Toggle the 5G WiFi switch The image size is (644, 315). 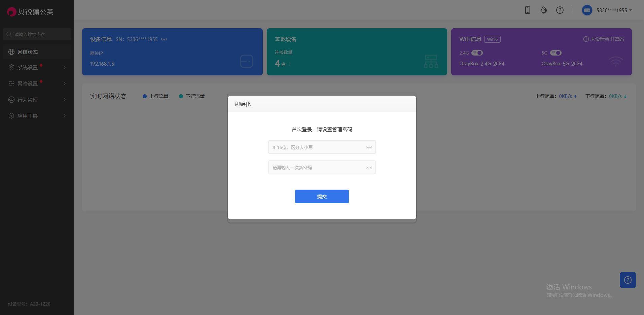click(x=556, y=53)
